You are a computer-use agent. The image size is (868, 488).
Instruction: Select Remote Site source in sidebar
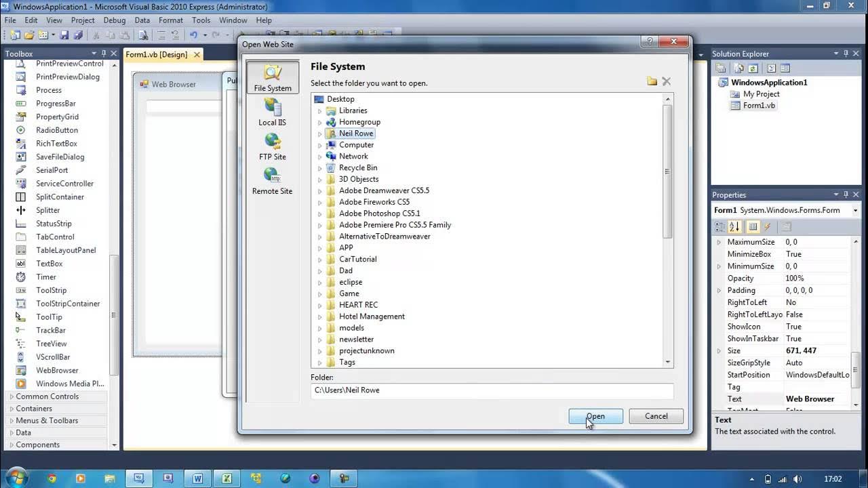click(273, 181)
